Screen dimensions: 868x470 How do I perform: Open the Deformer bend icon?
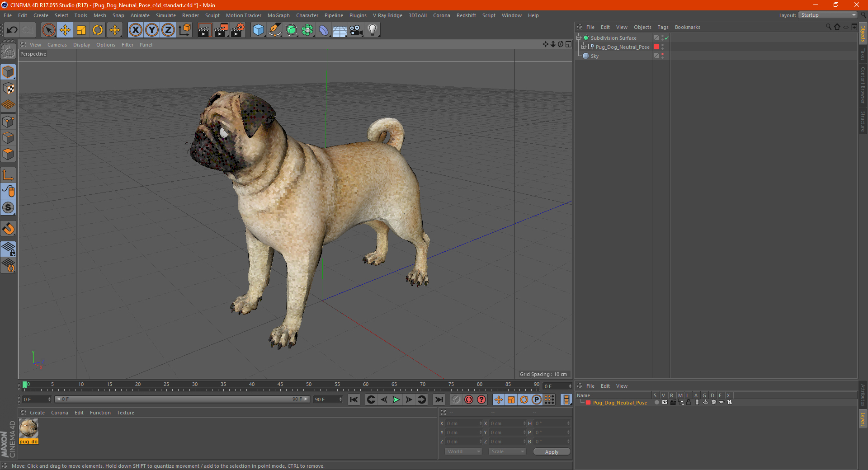[x=324, y=30]
